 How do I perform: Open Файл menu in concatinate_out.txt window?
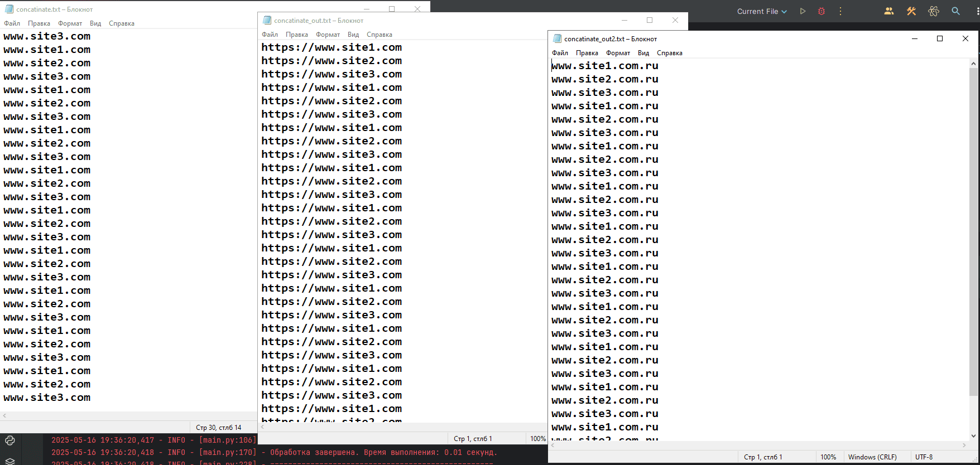(x=270, y=35)
